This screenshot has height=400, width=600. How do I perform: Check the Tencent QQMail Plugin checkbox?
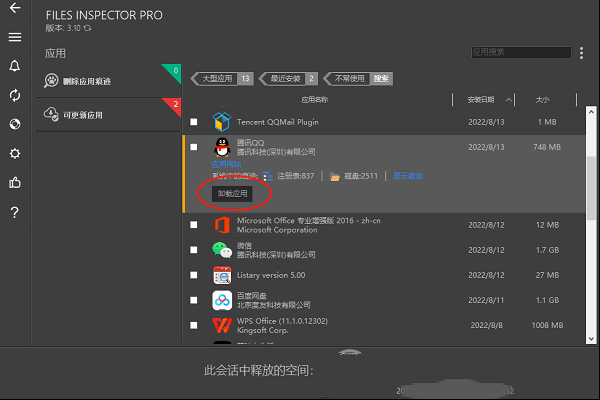click(x=194, y=121)
